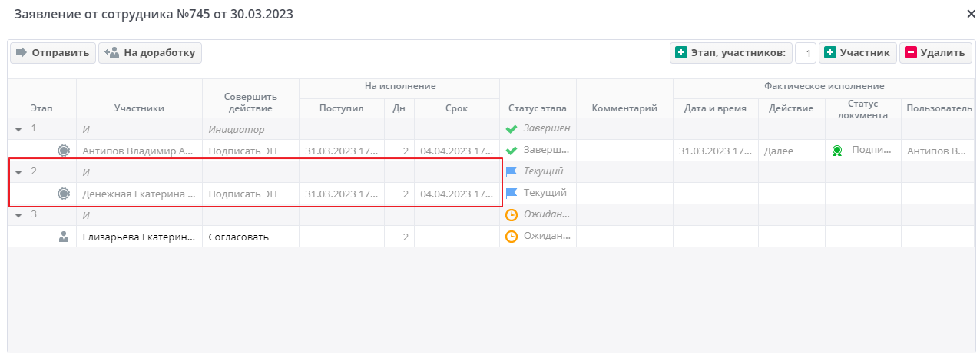The height and width of the screenshot is (358, 980).
Task: Collapse stage 1 row
Action: 18,129
